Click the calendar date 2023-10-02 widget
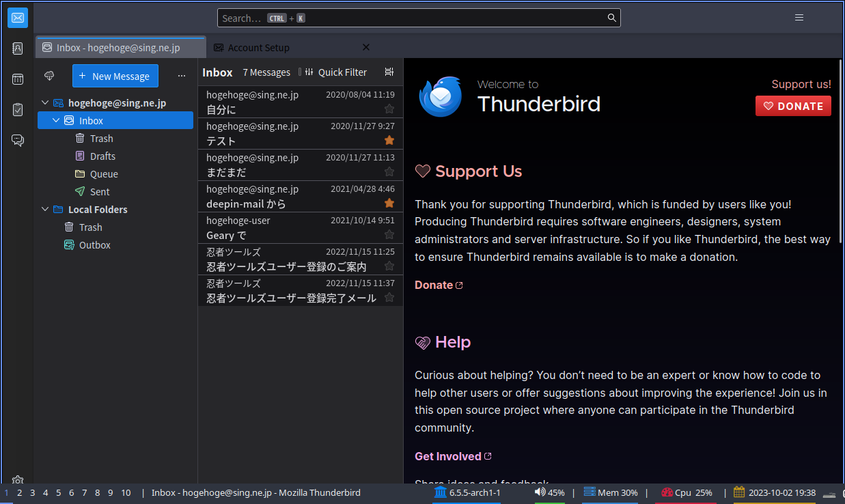The image size is (845, 504). 775,492
